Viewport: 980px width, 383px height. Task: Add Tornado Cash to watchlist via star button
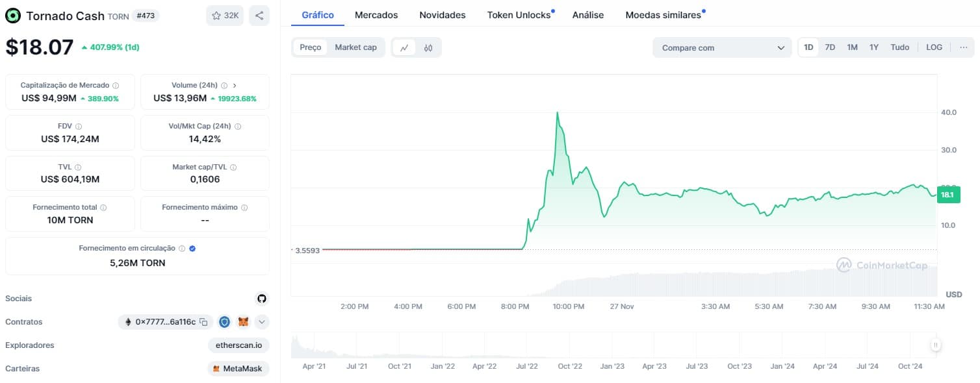click(225, 16)
